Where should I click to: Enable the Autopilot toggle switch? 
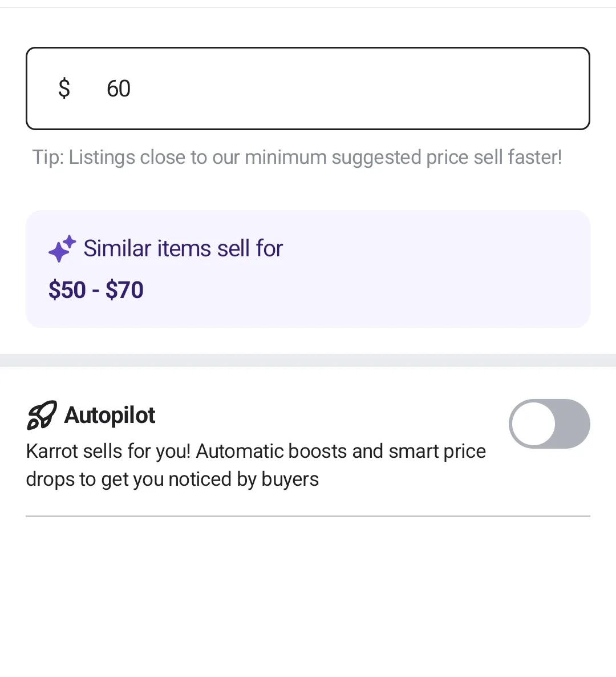pyautogui.click(x=549, y=424)
